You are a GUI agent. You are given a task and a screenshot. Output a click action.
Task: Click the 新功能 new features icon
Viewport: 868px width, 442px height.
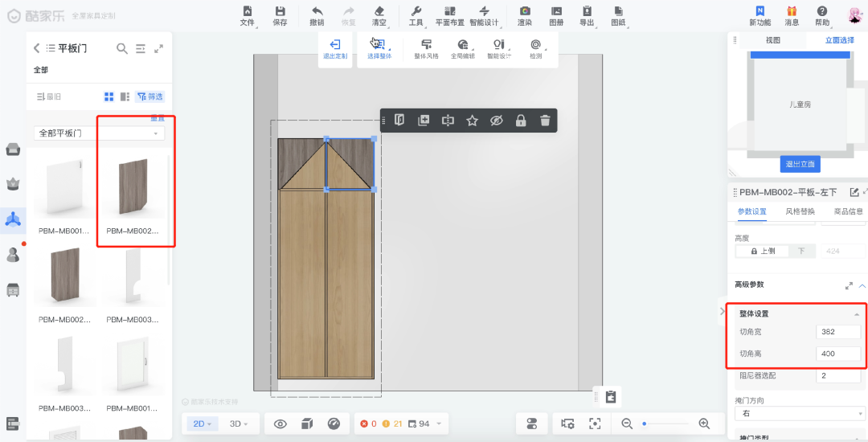(760, 11)
